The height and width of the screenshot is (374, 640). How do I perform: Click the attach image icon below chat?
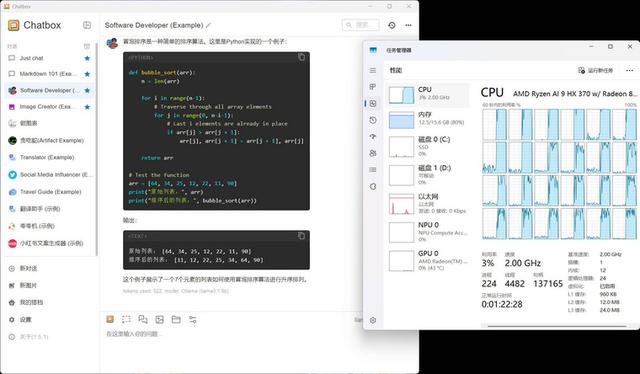[x=160, y=319]
